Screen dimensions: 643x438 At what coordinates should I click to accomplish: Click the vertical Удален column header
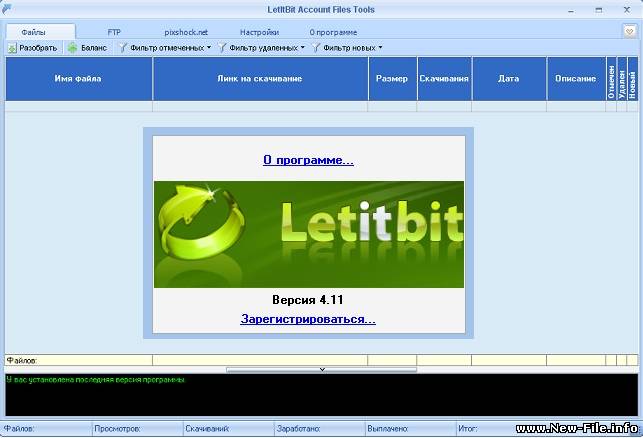point(622,78)
